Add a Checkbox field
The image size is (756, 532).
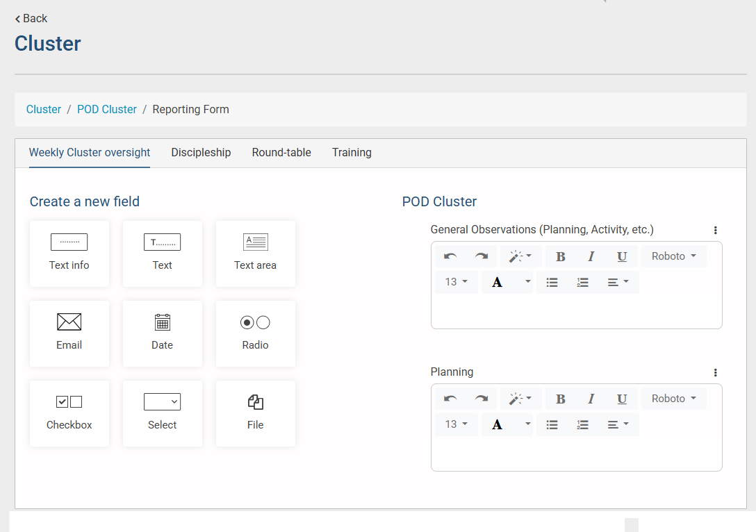pyautogui.click(x=69, y=413)
